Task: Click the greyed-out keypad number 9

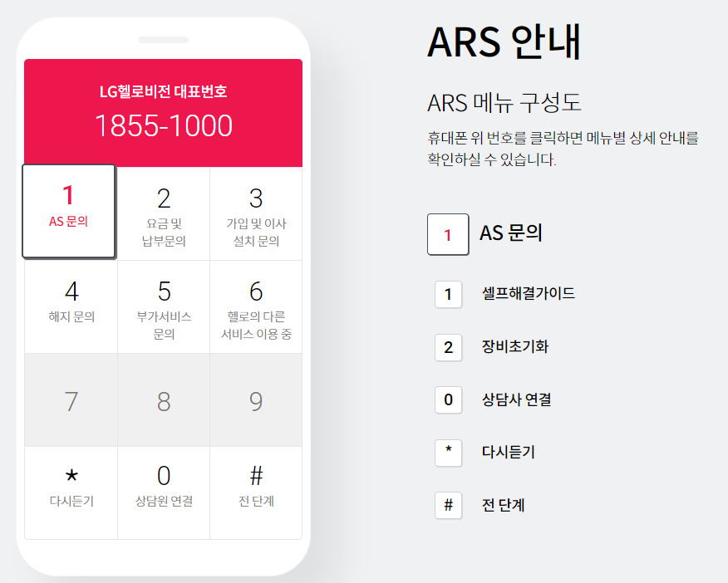Action: click(256, 400)
